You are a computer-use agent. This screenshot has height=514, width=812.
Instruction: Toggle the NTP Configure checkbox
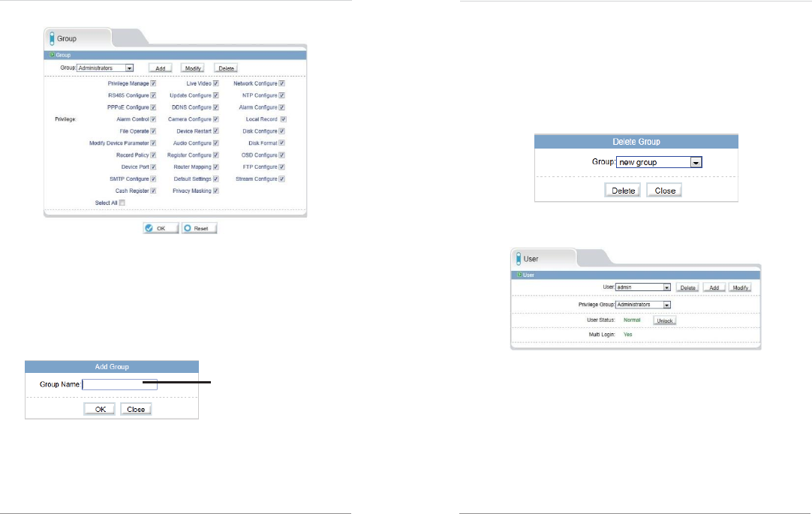(281, 95)
